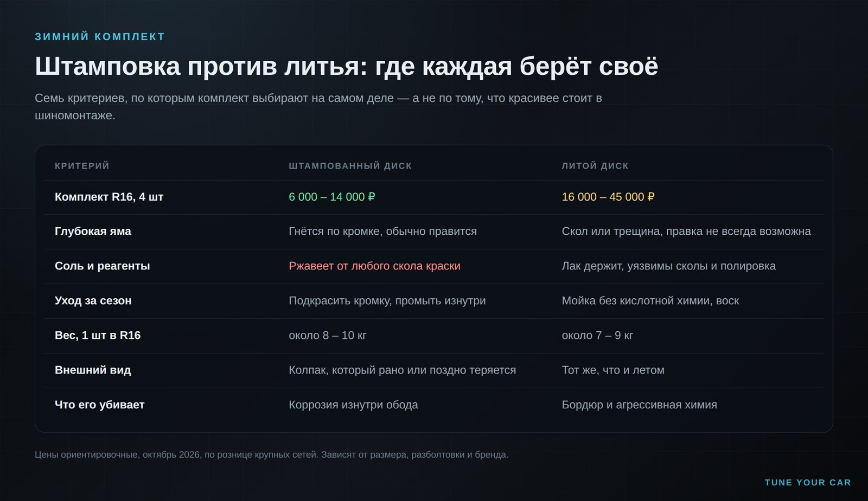Select the row label 'Комплект R16, 4 шт'
This screenshot has width=868, height=501.
pos(109,197)
